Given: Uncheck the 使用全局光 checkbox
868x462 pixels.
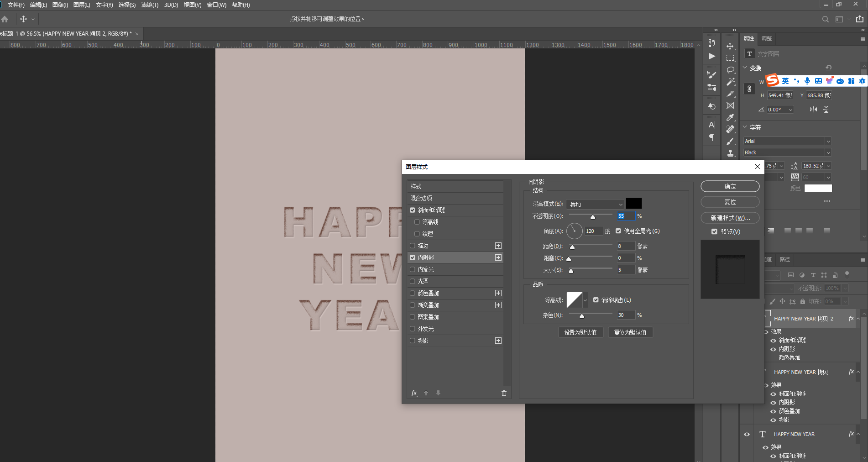Looking at the screenshot, I should coord(618,231).
